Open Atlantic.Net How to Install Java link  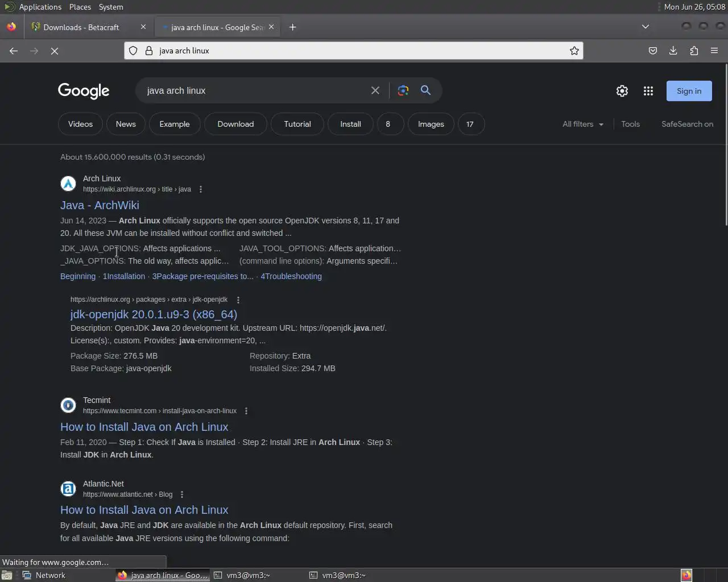tap(144, 510)
